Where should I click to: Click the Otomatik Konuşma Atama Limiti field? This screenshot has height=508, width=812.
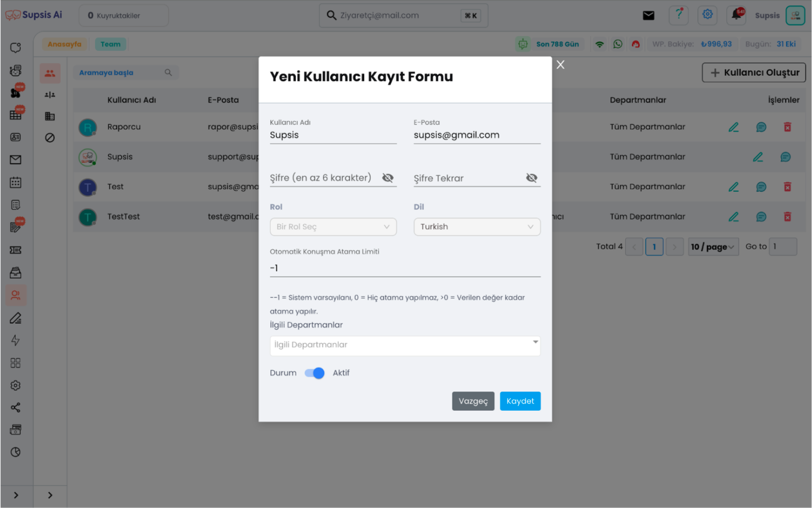405,268
